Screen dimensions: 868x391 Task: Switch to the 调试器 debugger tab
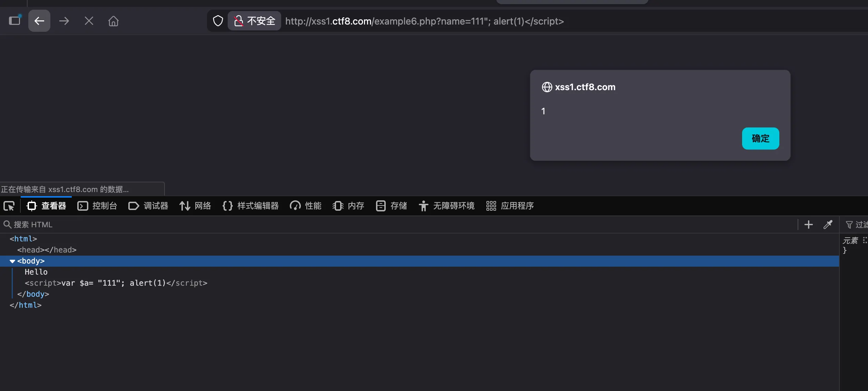148,206
